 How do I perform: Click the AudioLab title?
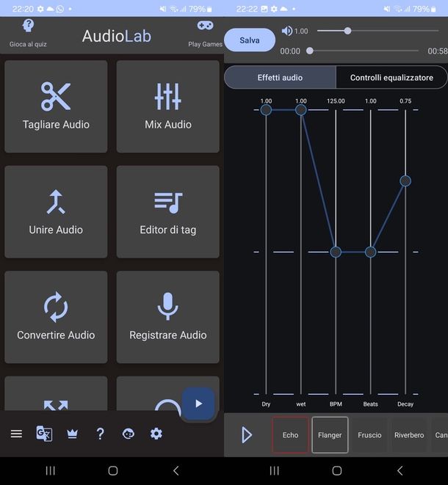pos(117,36)
